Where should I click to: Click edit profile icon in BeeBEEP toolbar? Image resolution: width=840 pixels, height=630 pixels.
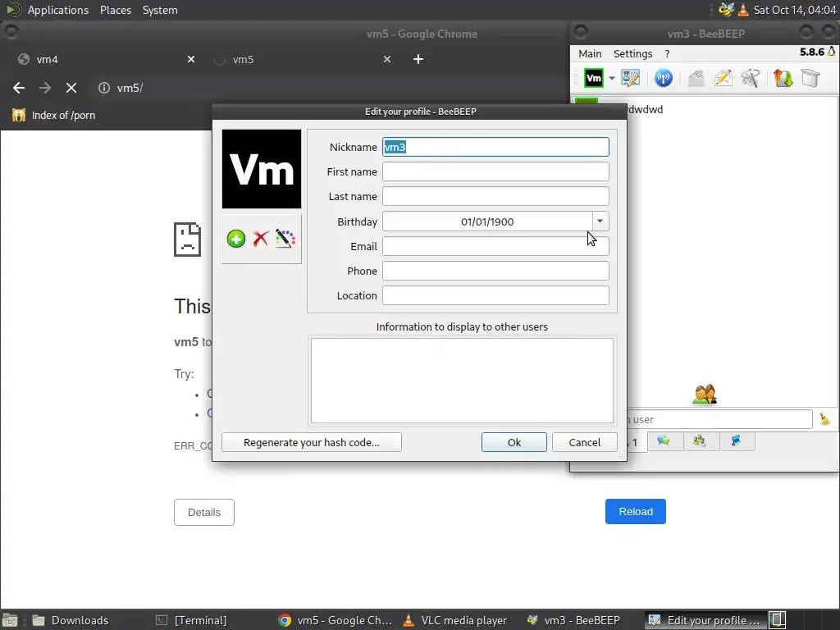(631, 78)
